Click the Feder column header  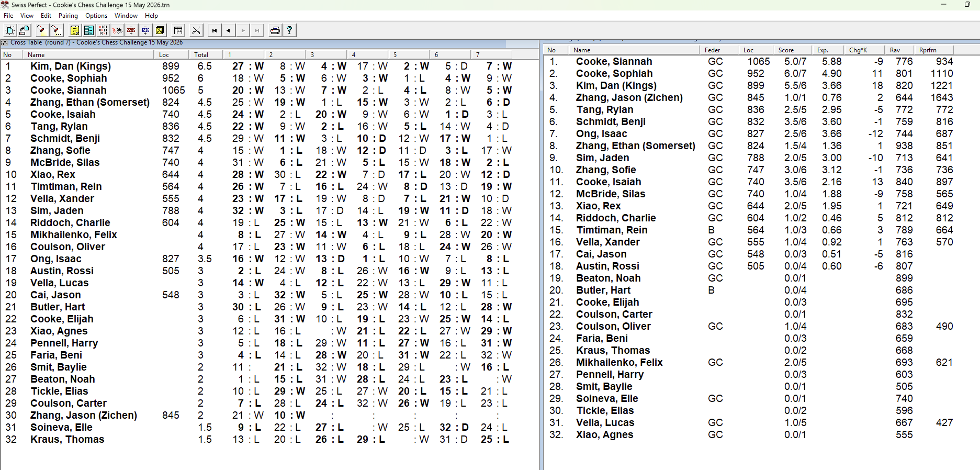click(x=719, y=50)
